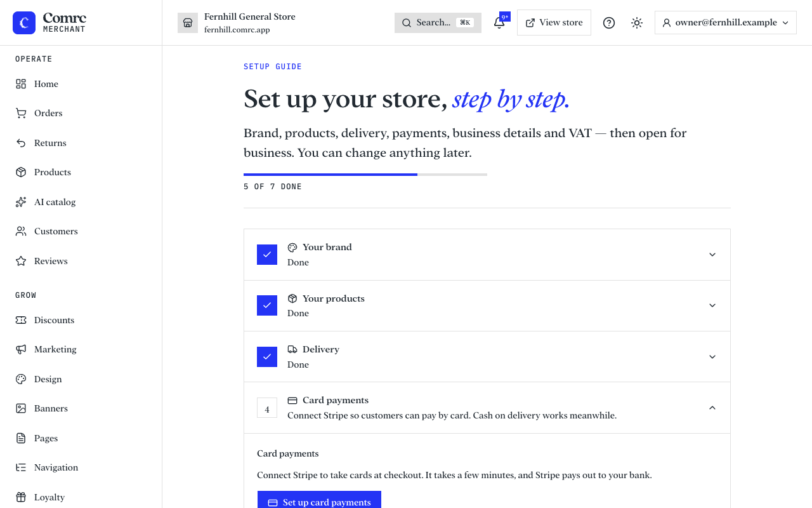The height and width of the screenshot is (508, 812).
Task: Open the help question-mark icon
Action: click(609, 23)
